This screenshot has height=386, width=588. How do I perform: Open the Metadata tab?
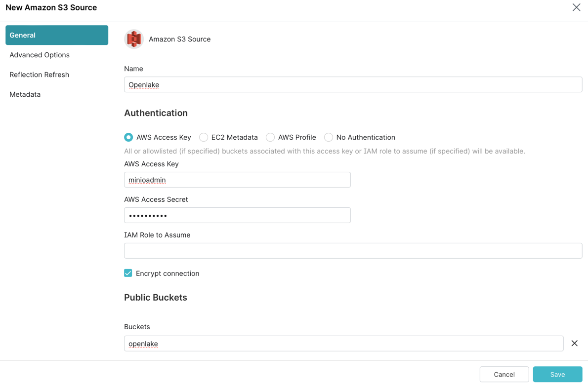25,94
